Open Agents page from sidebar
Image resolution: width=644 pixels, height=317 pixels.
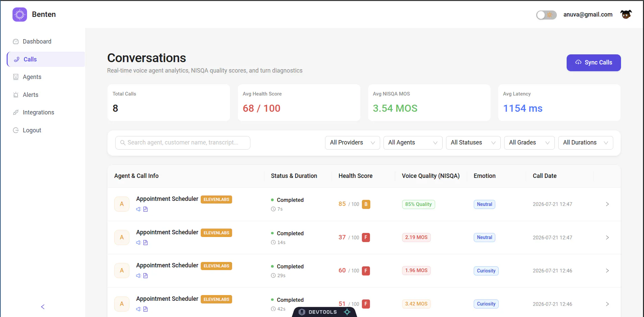pos(32,77)
